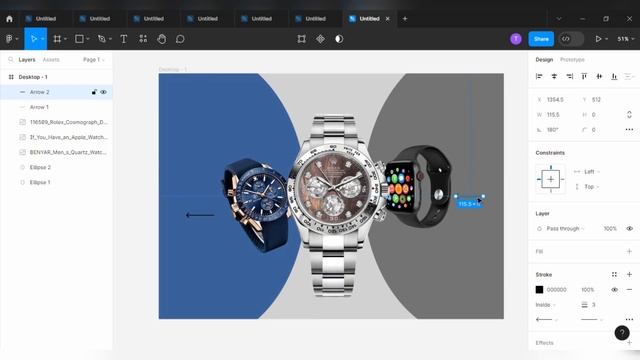Toggle constrain proportions link icon
This screenshot has width=640, height=360.
(x=629, y=115)
